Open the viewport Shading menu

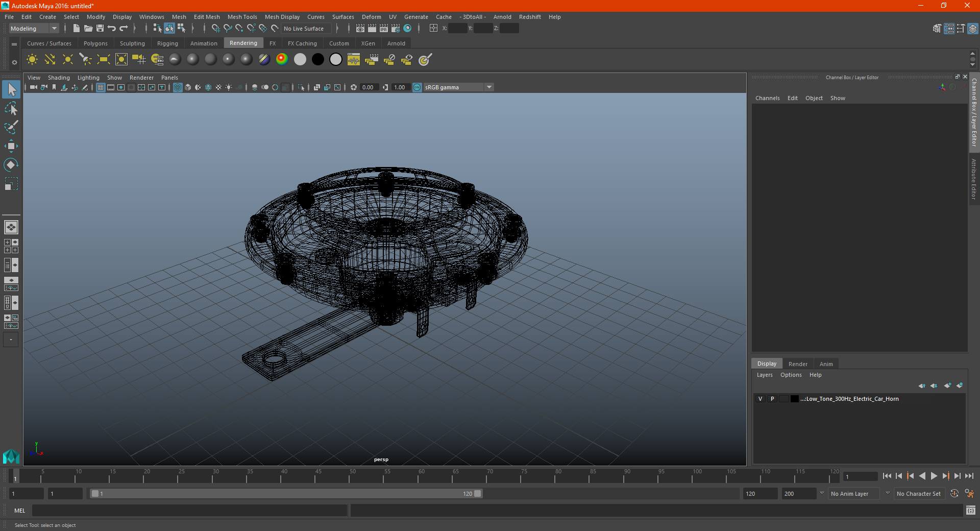(59, 78)
